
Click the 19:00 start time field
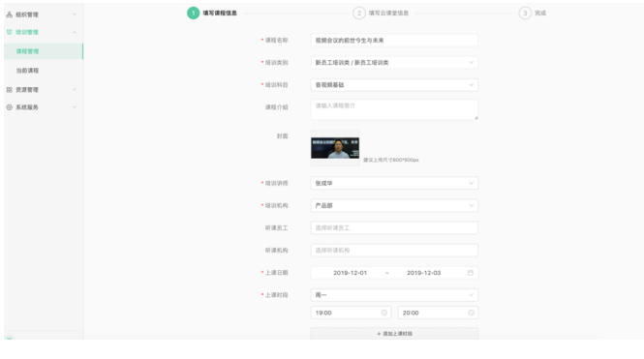point(351,313)
